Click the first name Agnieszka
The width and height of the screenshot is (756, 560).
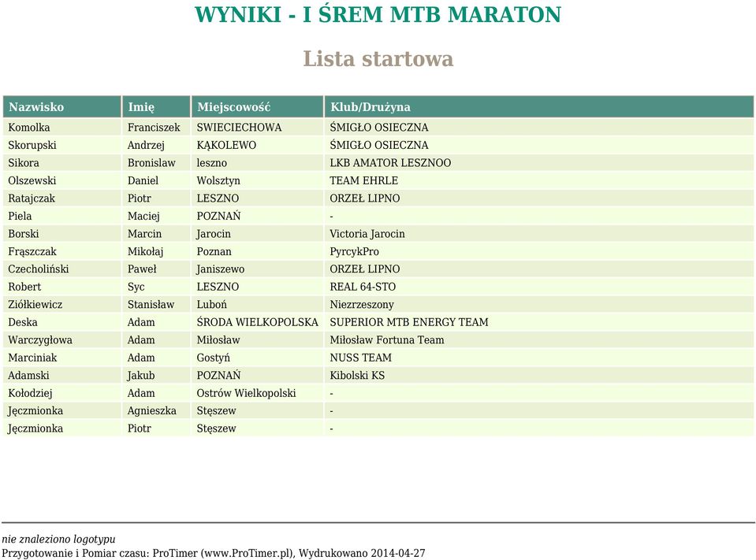click(152, 410)
